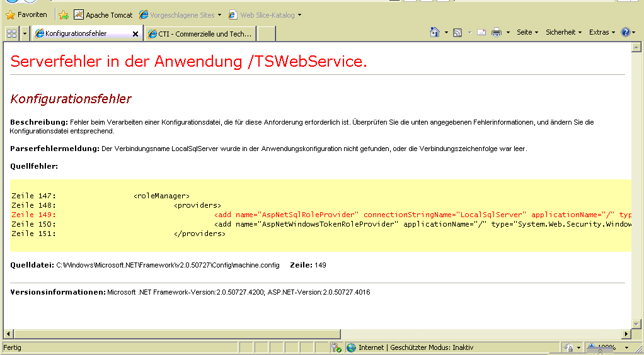
Task: Open the Apache Tomcat favorite link
Action: click(103, 14)
